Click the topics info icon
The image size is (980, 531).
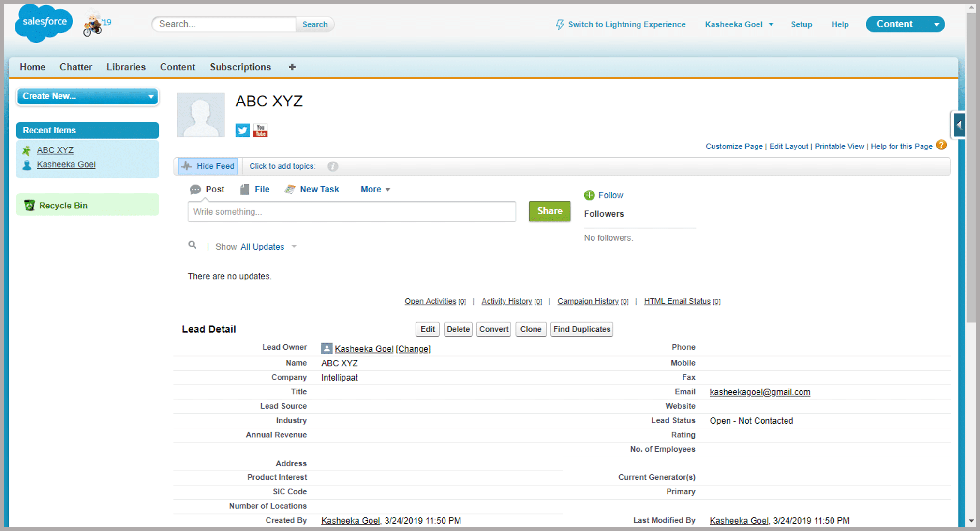[333, 166]
